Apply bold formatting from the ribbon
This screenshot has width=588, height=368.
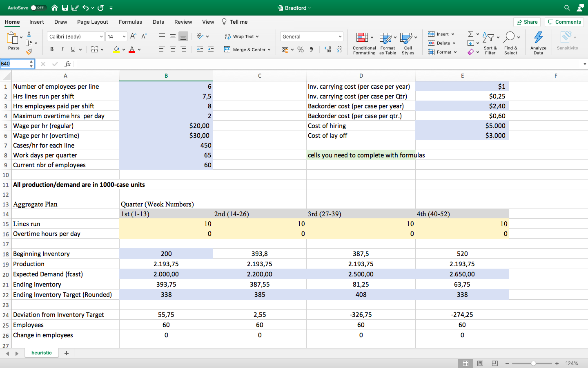[x=51, y=49]
